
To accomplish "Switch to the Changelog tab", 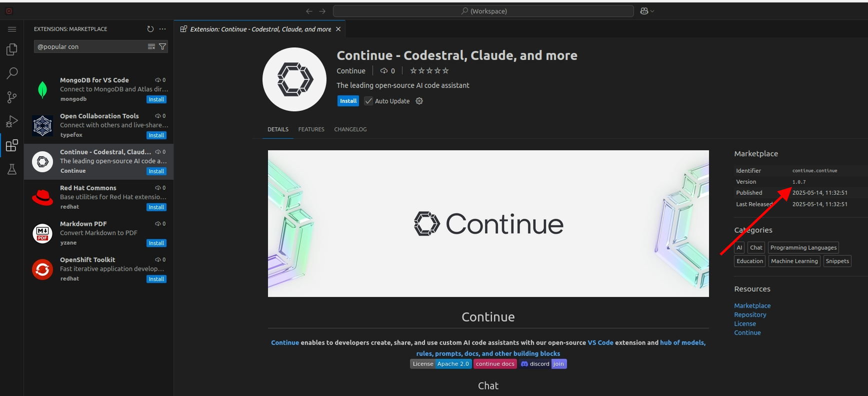I will [350, 129].
